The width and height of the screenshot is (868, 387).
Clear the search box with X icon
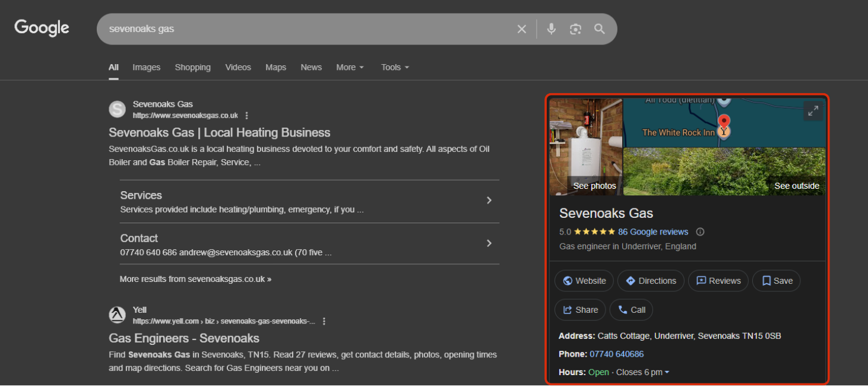(x=521, y=29)
